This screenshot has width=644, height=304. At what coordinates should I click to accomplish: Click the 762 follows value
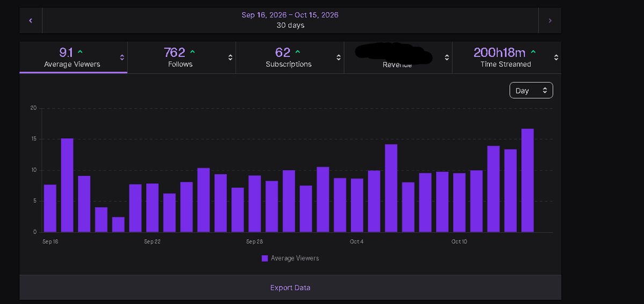(x=174, y=52)
